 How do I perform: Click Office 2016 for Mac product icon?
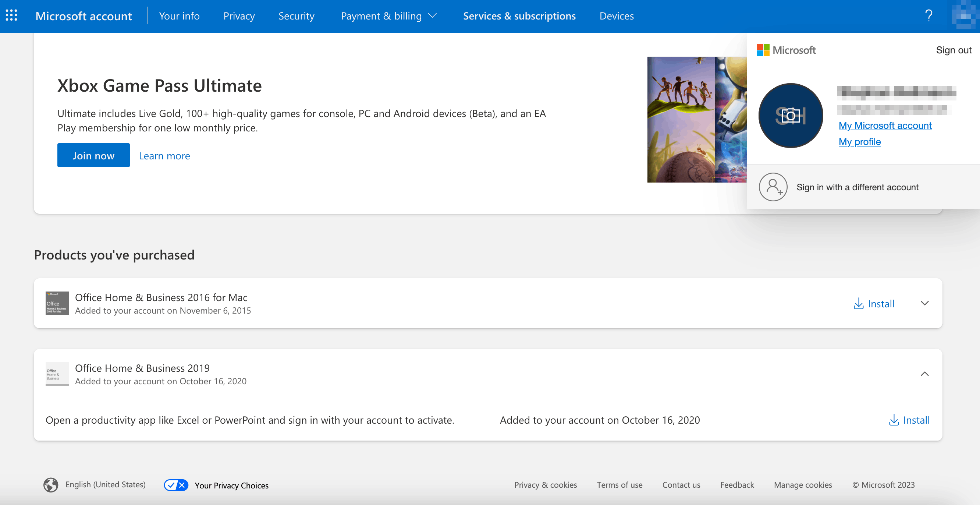coord(57,303)
